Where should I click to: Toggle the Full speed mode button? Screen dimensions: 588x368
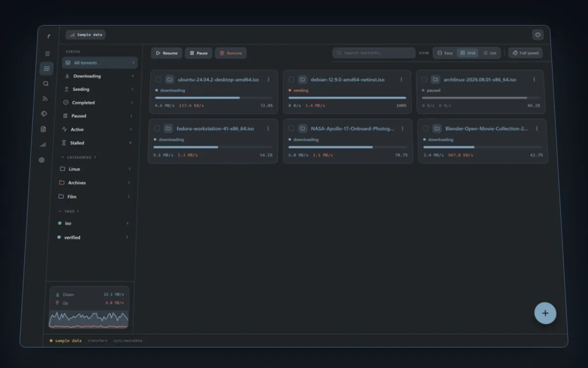click(x=525, y=53)
